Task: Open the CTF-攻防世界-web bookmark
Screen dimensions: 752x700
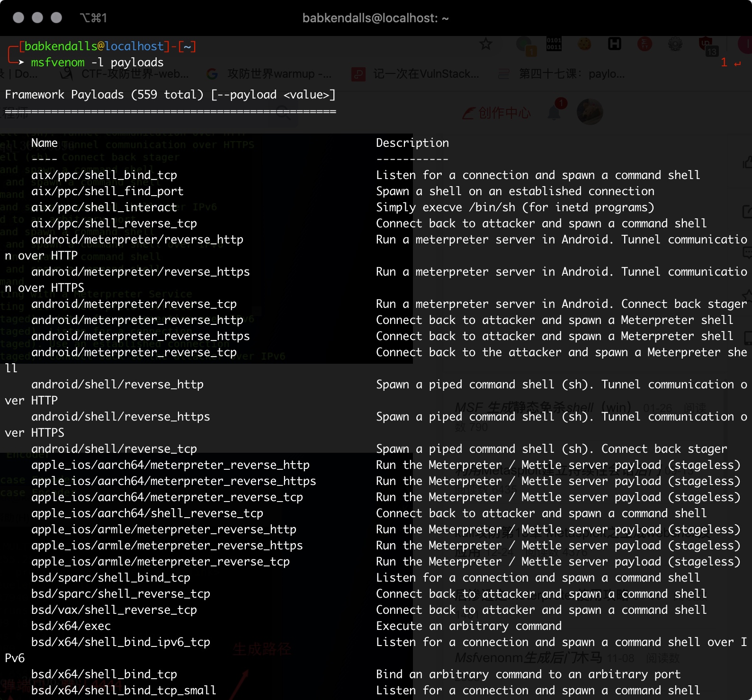Action: [134, 74]
